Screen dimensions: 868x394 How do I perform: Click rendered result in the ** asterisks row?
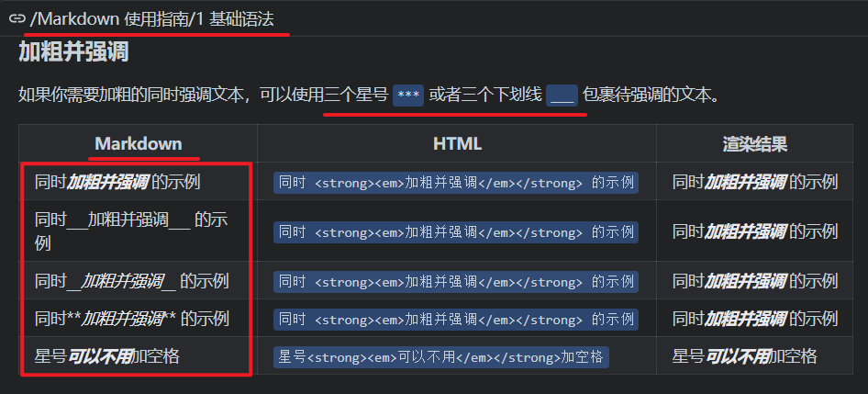pyautogui.click(x=754, y=319)
